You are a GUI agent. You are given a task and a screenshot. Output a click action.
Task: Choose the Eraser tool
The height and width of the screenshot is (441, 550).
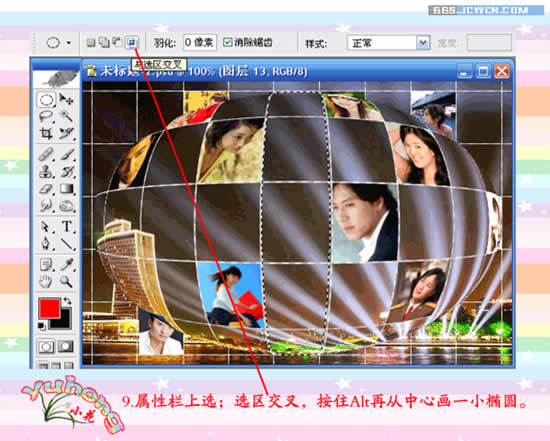pyautogui.click(x=46, y=189)
